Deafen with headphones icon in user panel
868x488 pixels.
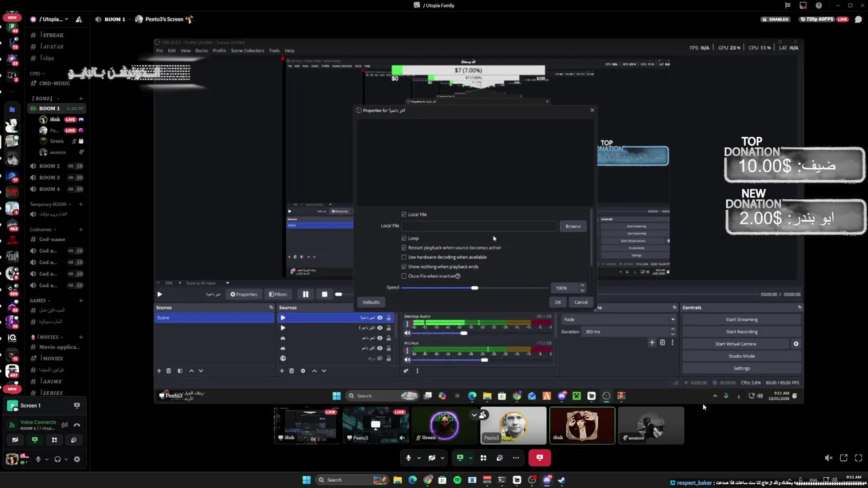pos(57,459)
